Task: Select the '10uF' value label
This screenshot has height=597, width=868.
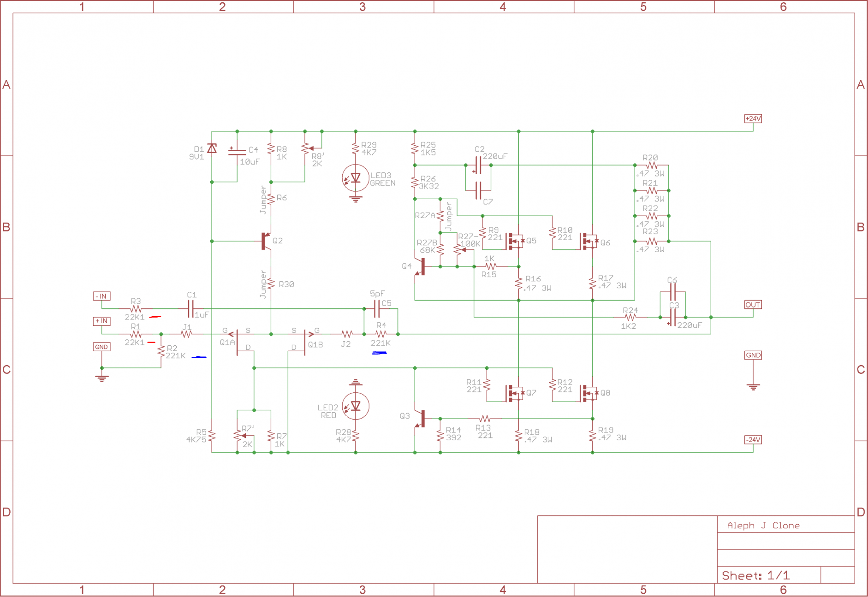Action: (x=250, y=162)
